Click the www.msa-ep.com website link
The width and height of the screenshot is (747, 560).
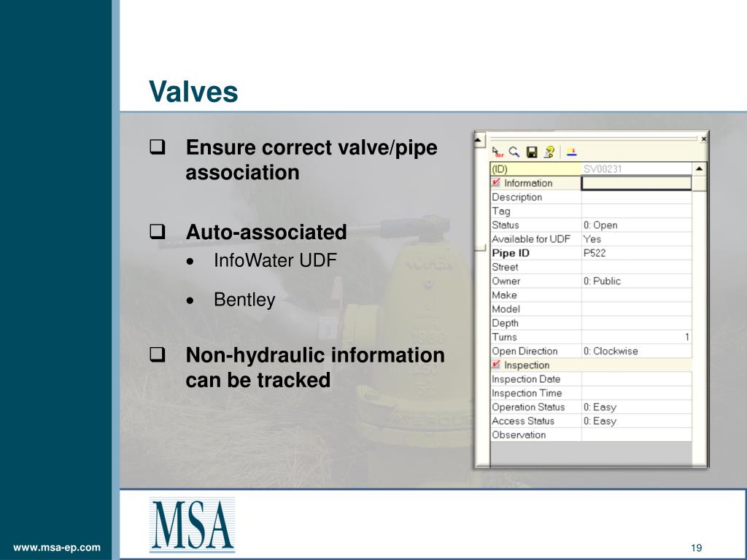[57, 548]
